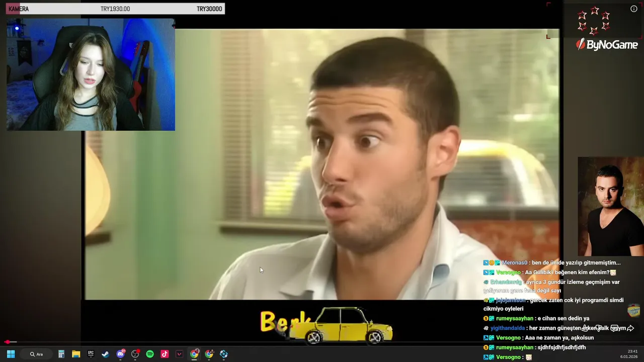
Task: Click the TRY30000 goal amount
Action: pyautogui.click(x=209, y=9)
